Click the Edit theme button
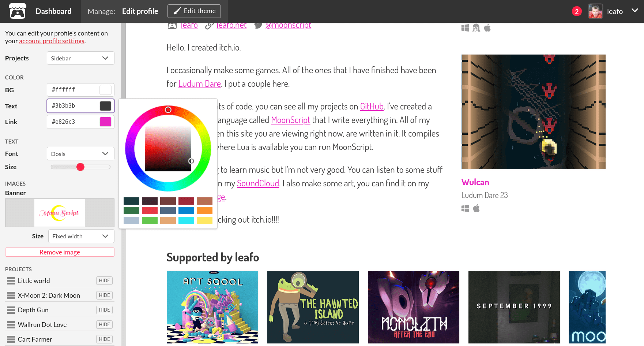The height and width of the screenshot is (346, 644). pos(194,11)
